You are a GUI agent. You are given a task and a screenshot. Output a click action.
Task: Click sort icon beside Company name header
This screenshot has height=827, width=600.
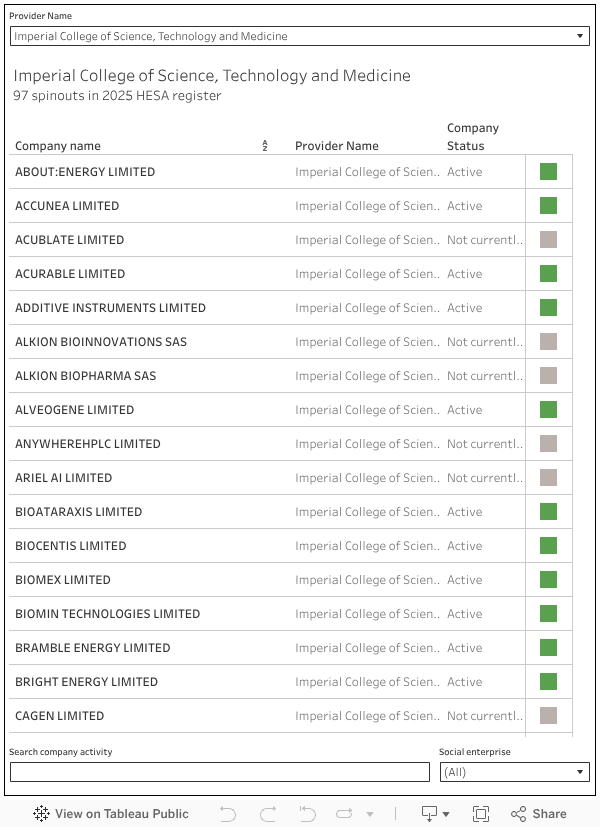coord(265,146)
